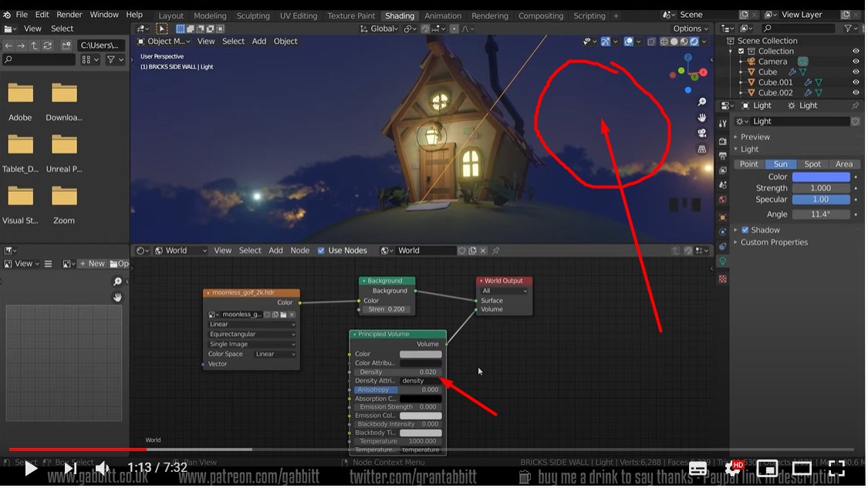This screenshot has width=868, height=488.
Task: Toggle camera view gizmo in 3D viewport
Action: [702, 133]
